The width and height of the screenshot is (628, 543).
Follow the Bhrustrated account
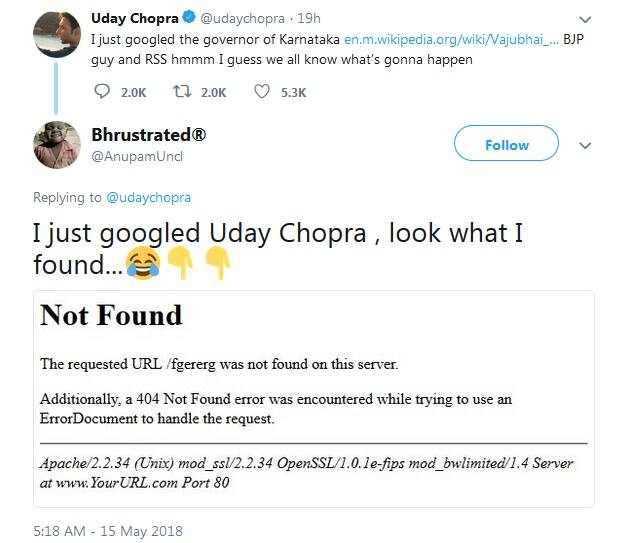coord(506,145)
